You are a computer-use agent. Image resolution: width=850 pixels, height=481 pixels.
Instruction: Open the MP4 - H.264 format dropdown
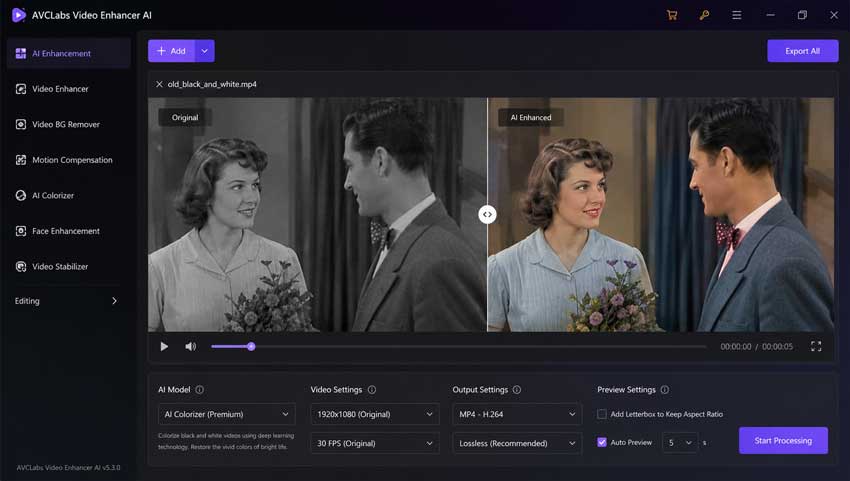pyautogui.click(x=517, y=414)
